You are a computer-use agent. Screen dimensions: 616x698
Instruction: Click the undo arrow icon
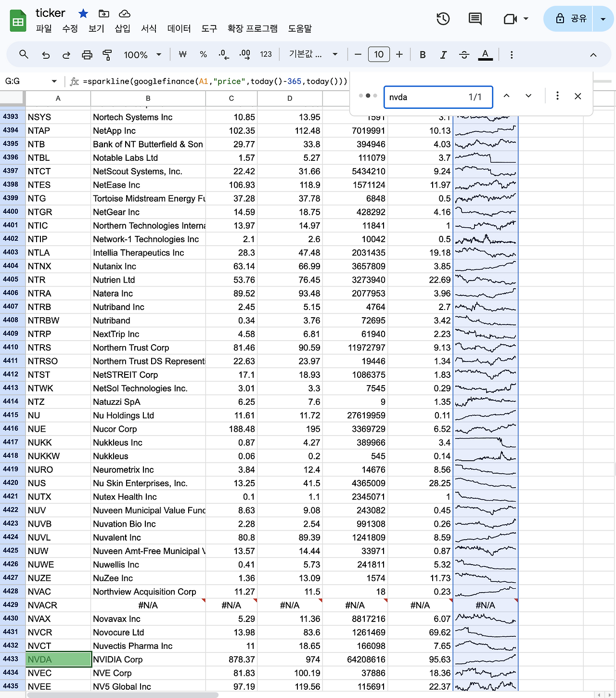pos(46,55)
